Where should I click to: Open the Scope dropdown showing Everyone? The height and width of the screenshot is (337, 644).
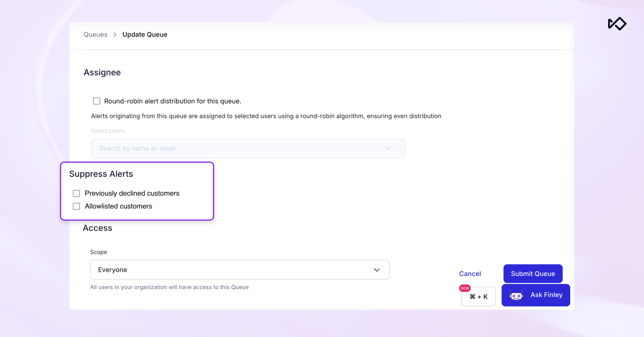(x=239, y=270)
